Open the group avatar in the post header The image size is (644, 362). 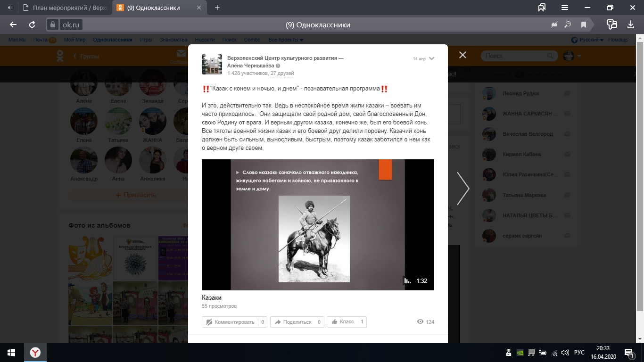tap(212, 64)
